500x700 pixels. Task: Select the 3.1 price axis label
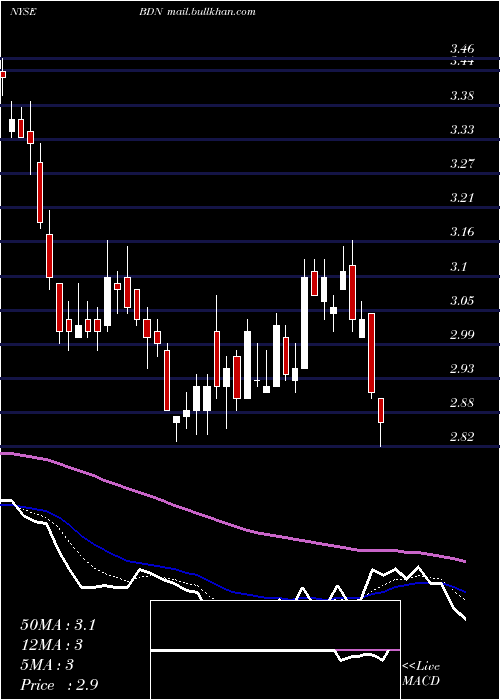tap(458, 267)
